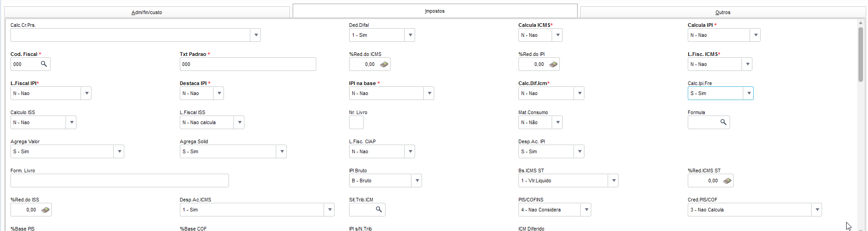
Task: Click the Cod. Fiscal search magnifier icon
Action: (x=44, y=64)
